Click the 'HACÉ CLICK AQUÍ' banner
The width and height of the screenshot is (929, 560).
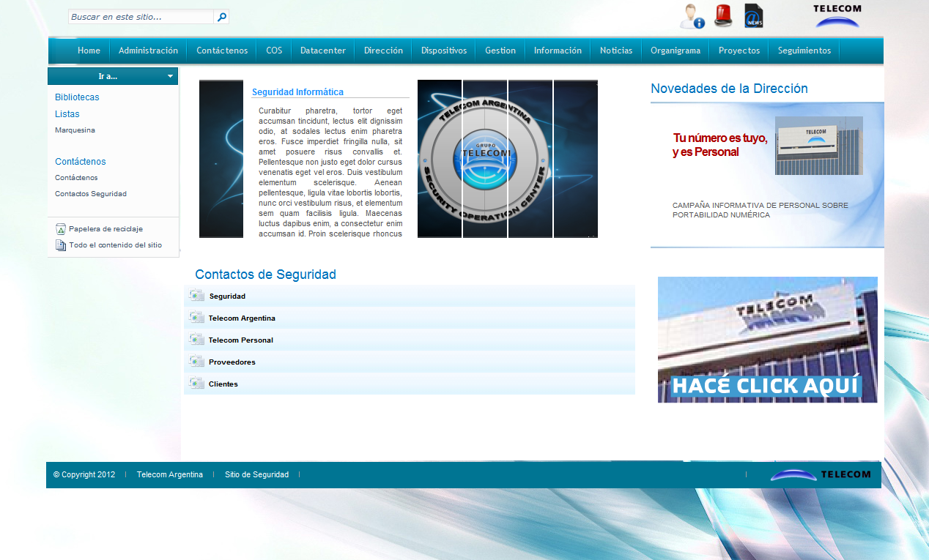coord(768,340)
